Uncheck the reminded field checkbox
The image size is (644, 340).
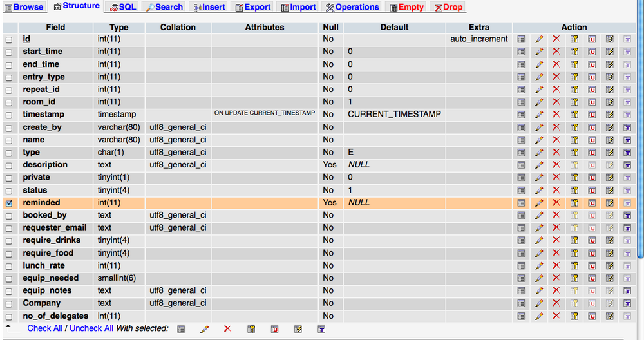coord(9,203)
